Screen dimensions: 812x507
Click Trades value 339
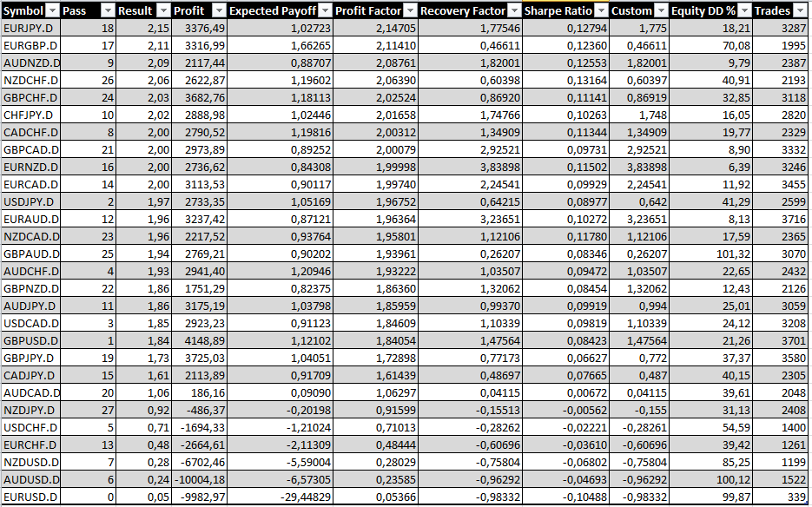[x=796, y=497]
